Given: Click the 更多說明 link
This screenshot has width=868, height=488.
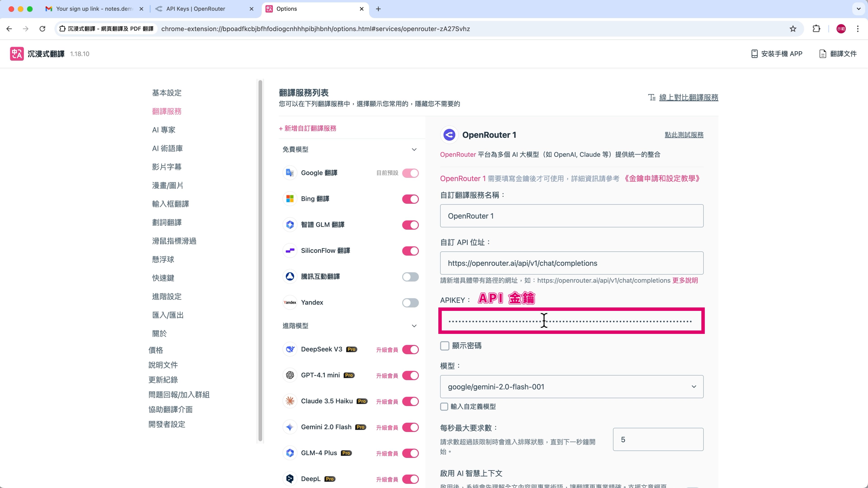Looking at the screenshot, I should [685, 281].
